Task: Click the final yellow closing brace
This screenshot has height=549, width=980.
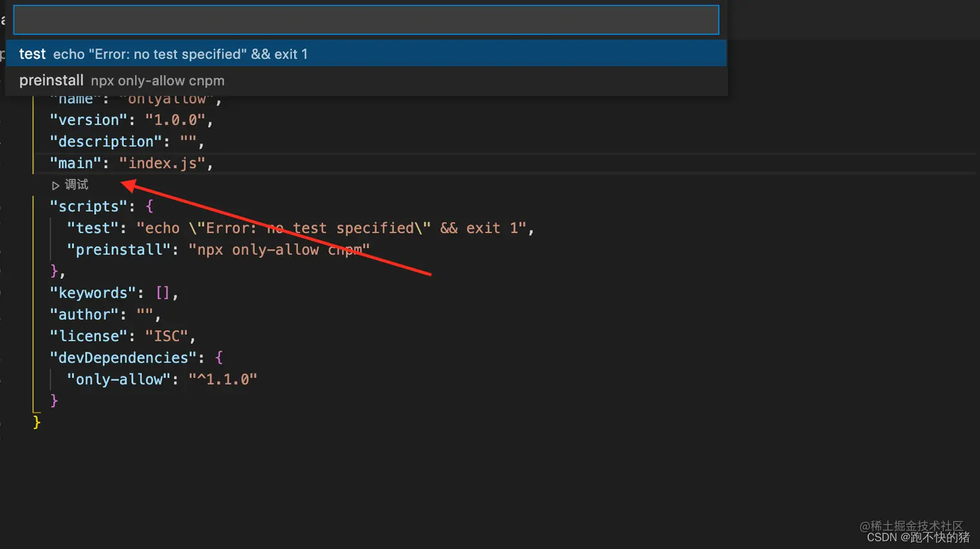Action: [x=37, y=423]
